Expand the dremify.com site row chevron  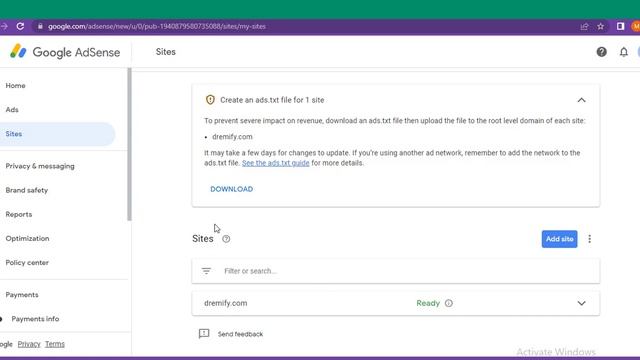pos(581,303)
